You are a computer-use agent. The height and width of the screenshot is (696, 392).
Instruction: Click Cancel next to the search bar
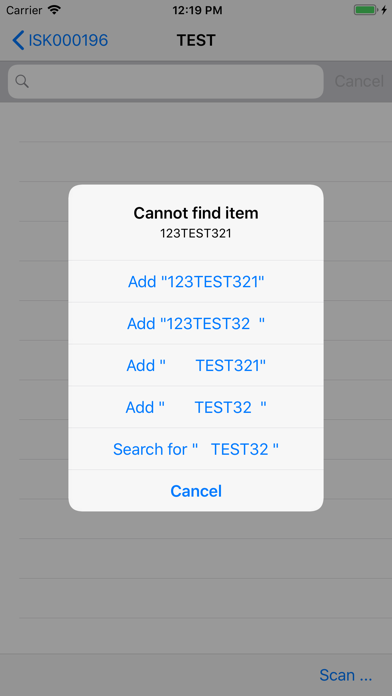359,81
